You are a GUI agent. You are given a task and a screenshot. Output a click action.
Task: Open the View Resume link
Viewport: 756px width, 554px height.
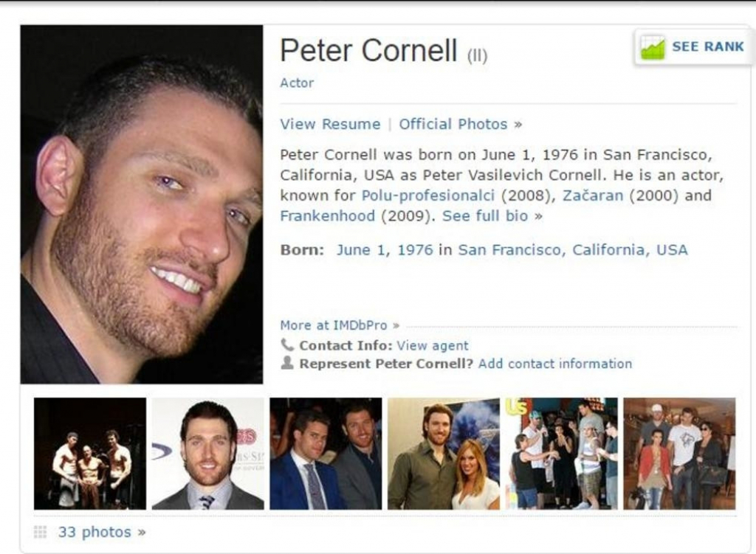click(330, 124)
